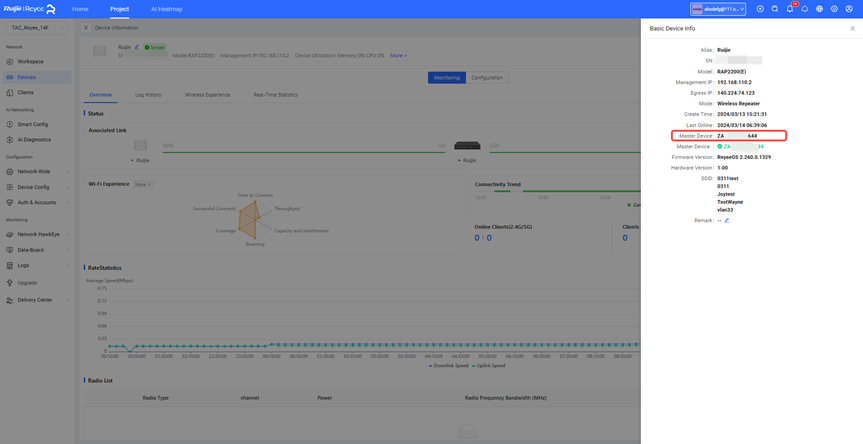Open the Real-Time Statistics tab
This screenshot has height=444, width=863.
click(x=275, y=95)
